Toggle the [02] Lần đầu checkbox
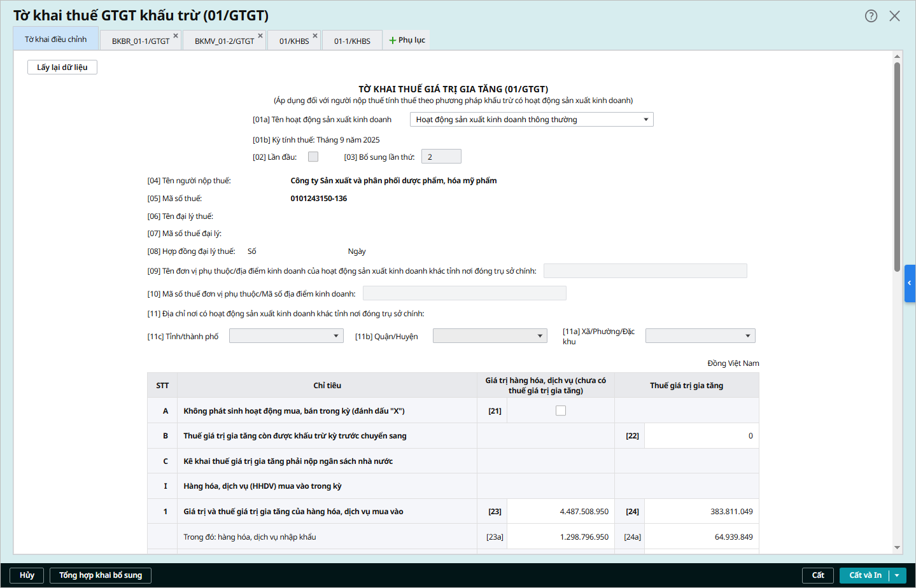916x588 pixels. pos(313,157)
